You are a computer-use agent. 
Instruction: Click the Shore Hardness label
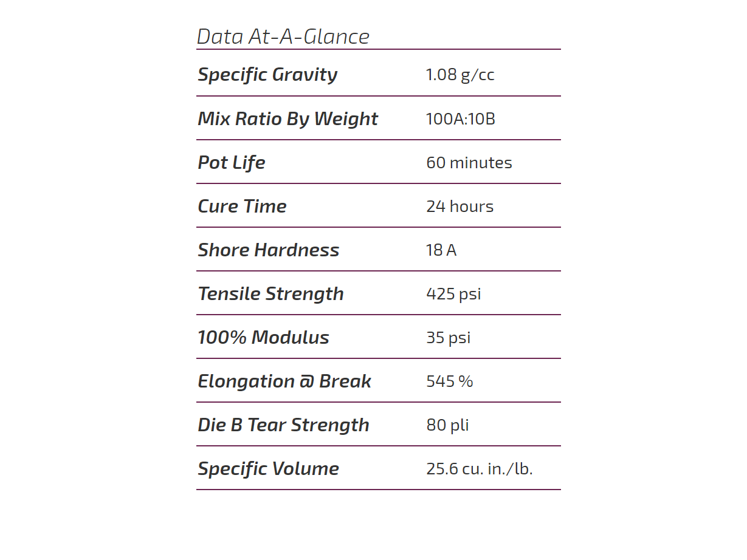[x=268, y=250]
